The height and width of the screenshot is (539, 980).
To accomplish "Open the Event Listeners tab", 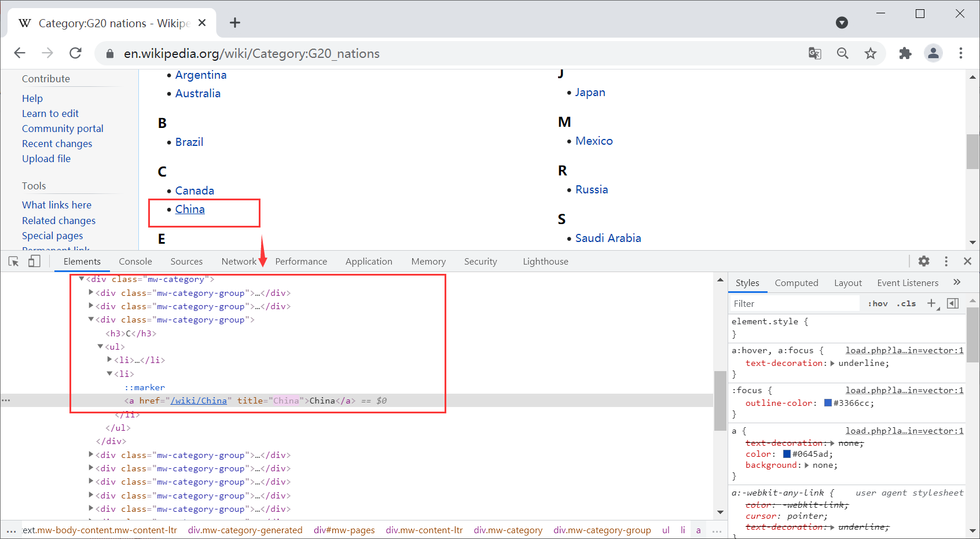I will click(908, 283).
